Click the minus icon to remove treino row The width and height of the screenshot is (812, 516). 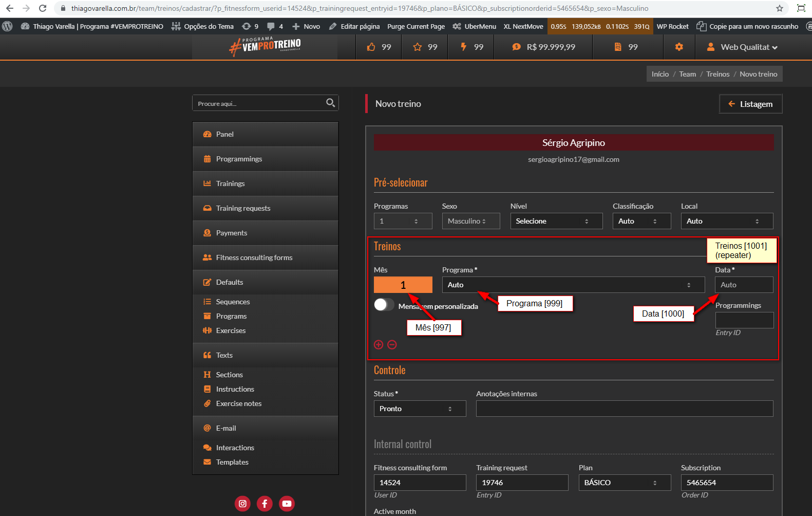392,345
